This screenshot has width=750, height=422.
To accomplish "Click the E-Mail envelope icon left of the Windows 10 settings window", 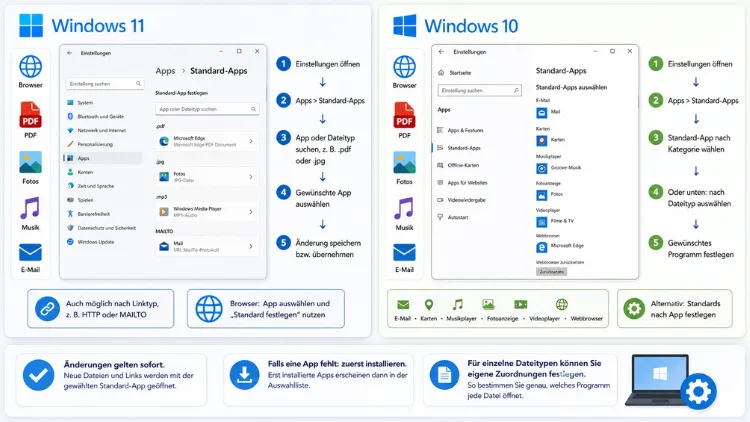I will [x=404, y=252].
